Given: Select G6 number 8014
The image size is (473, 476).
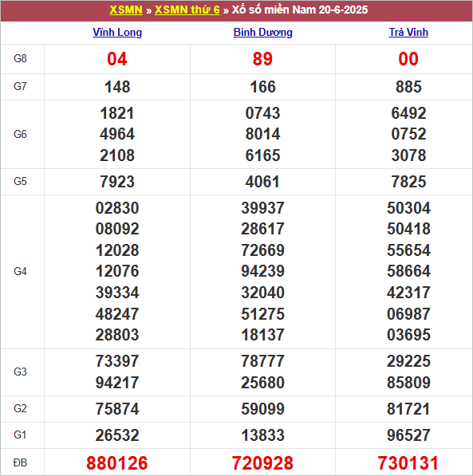Looking at the screenshot, I should [262, 134].
